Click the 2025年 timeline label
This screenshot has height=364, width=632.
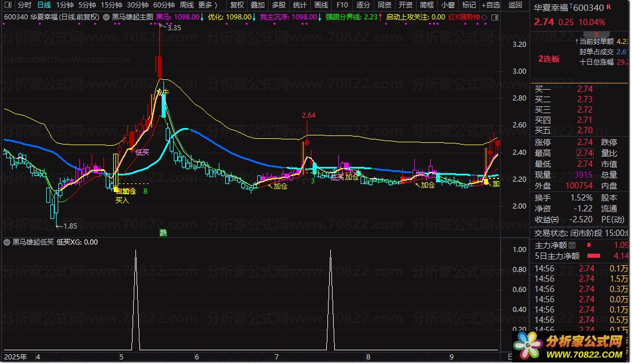tap(15, 357)
